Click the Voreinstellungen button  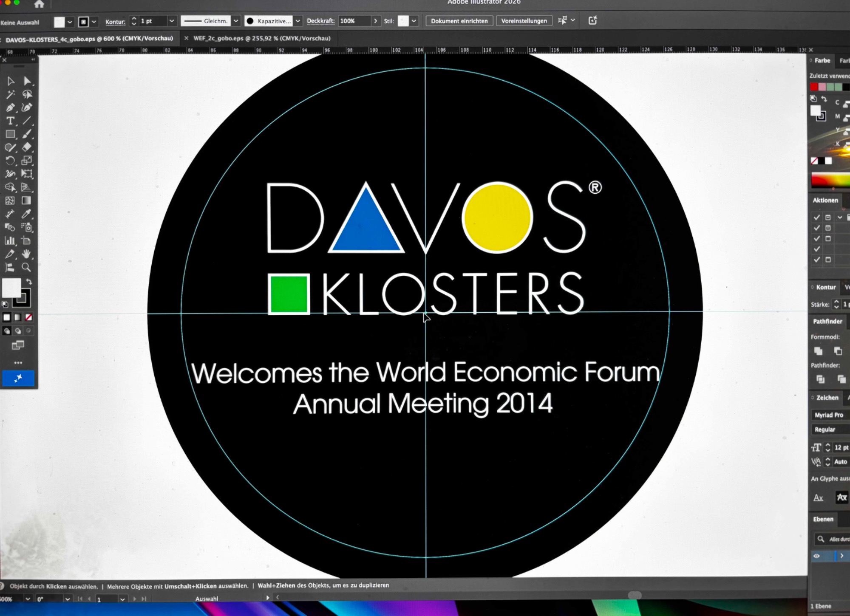524,21
